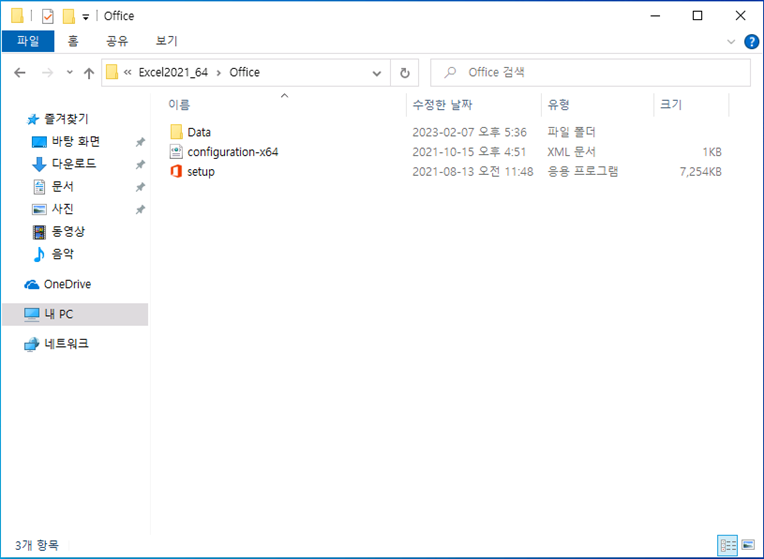
Task: Refresh the Office folder view
Action: (x=404, y=73)
